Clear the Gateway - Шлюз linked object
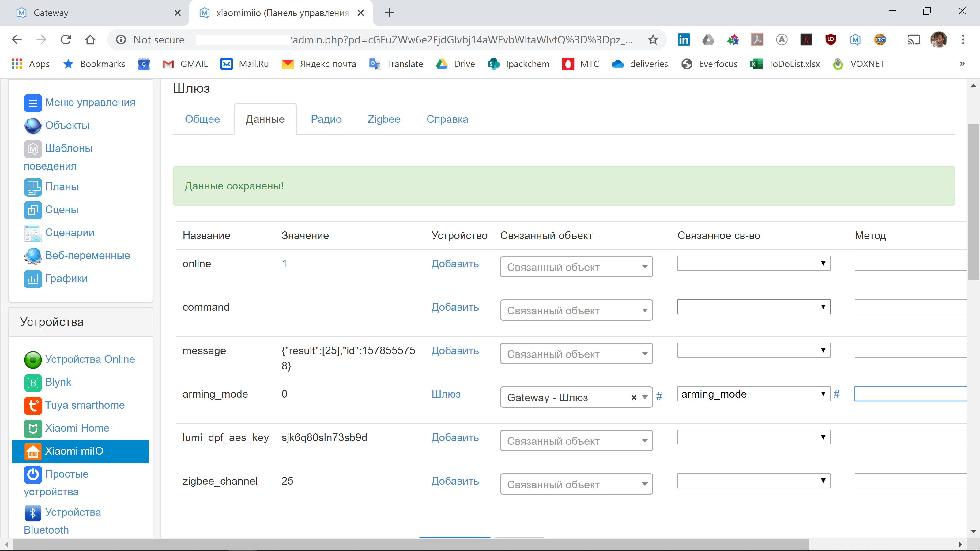The width and height of the screenshot is (980, 551). tap(634, 398)
